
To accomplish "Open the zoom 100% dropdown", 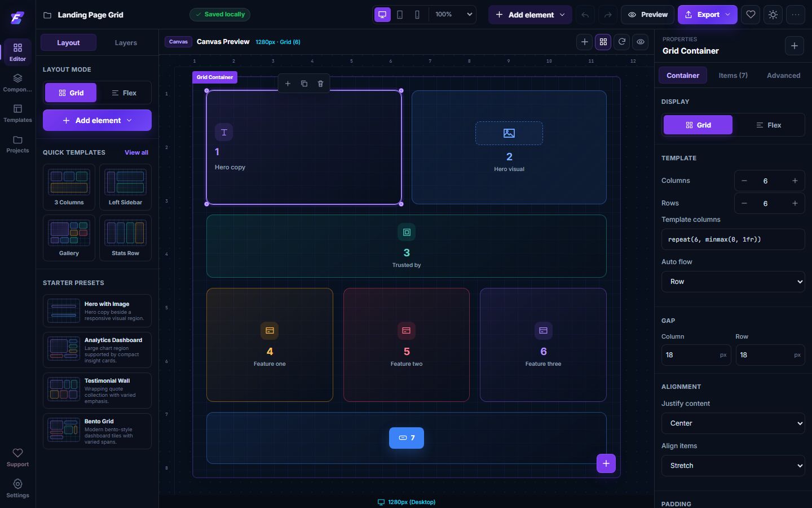I will (x=453, y=15).
